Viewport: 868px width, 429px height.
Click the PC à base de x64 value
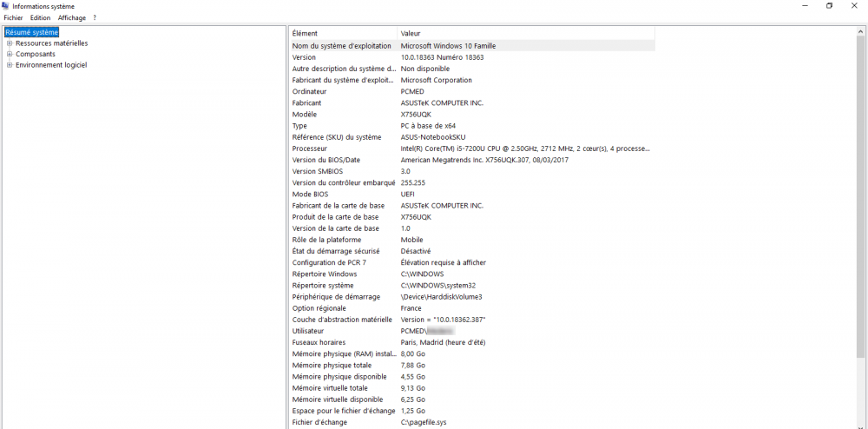coord(428,126)
